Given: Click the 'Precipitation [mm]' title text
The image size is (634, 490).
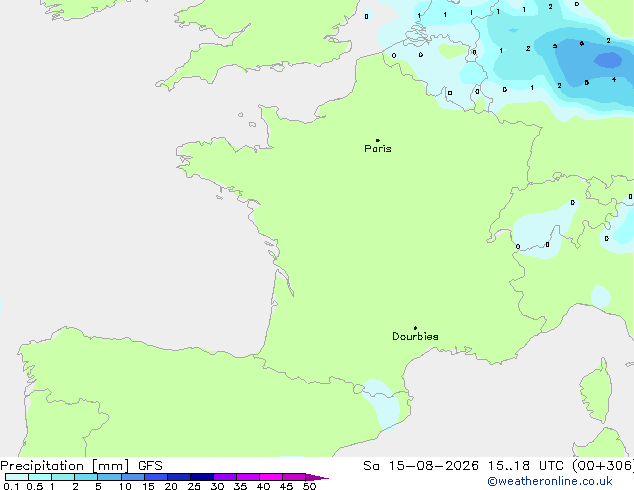Looking at the screenshot, I should point(65,466).
